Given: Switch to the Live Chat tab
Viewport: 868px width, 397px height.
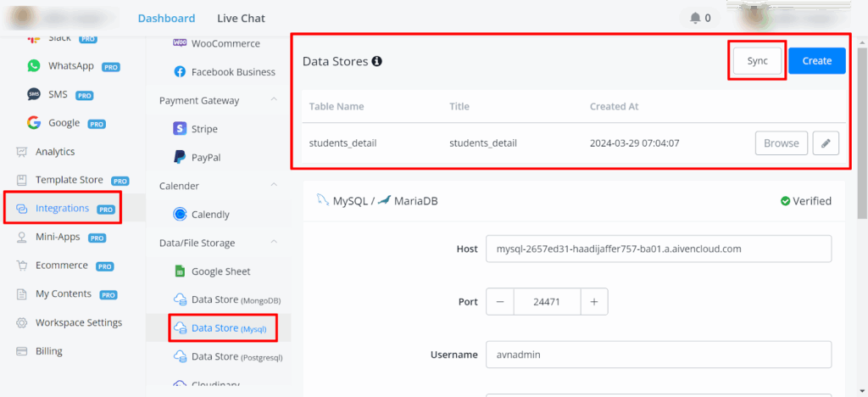Looking at the screenshot, I should [241, 18].
